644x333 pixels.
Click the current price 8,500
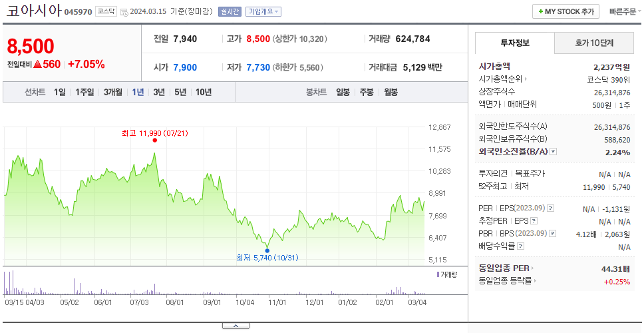pos(31,47)
